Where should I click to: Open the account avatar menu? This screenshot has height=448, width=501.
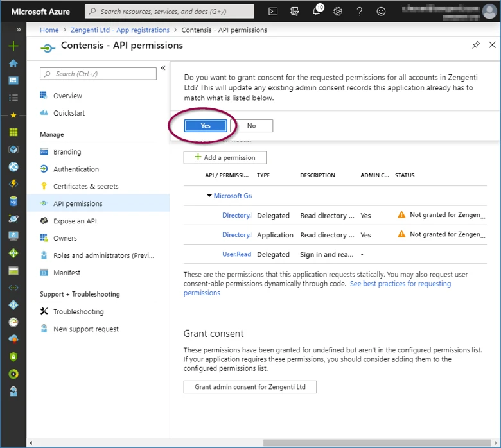pos(489,12)
